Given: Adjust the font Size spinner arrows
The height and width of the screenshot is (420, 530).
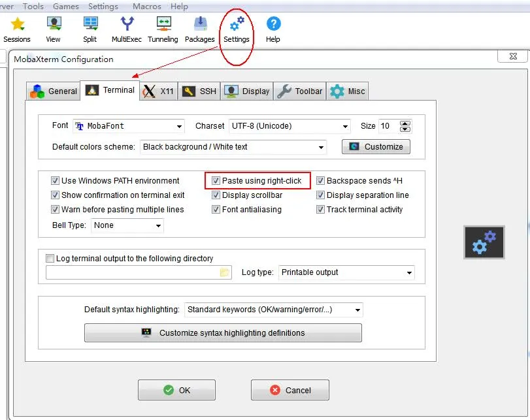Looking at the screenshot, I should (405, 126).
